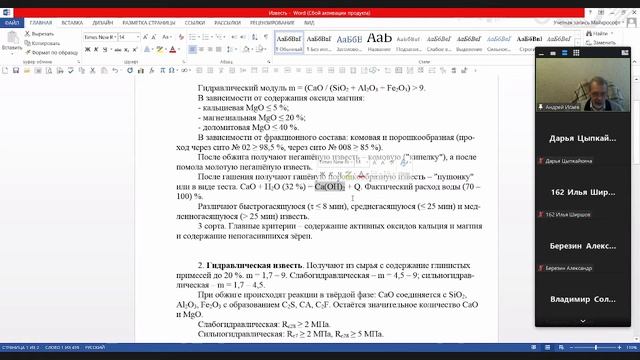
Task: Click the Borders icon
Action: (x=260, y=49)
